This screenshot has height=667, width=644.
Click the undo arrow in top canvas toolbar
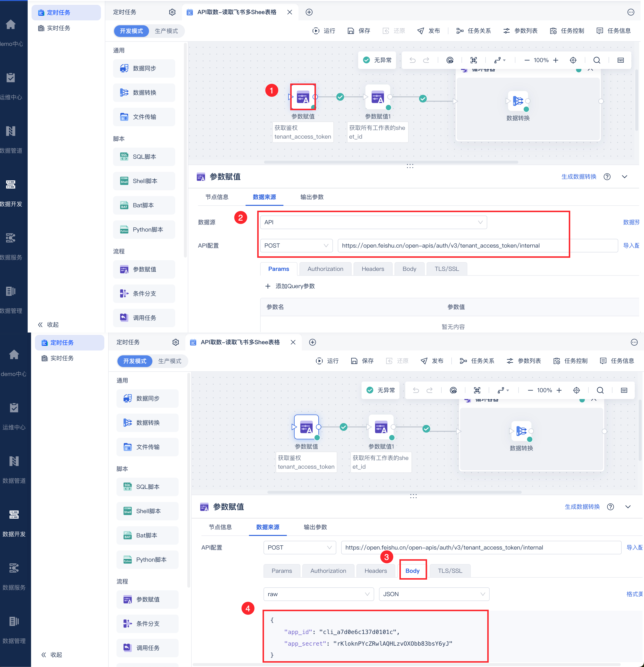point(412,60)
